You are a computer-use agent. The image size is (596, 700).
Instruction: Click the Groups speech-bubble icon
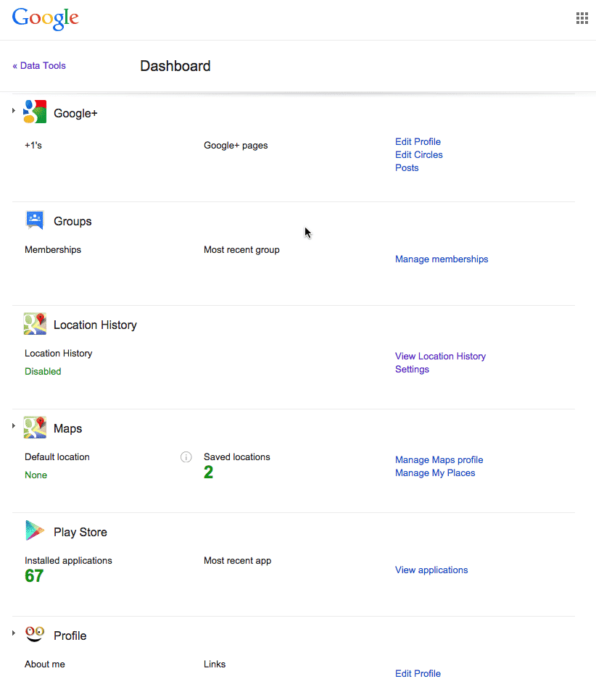35,220
